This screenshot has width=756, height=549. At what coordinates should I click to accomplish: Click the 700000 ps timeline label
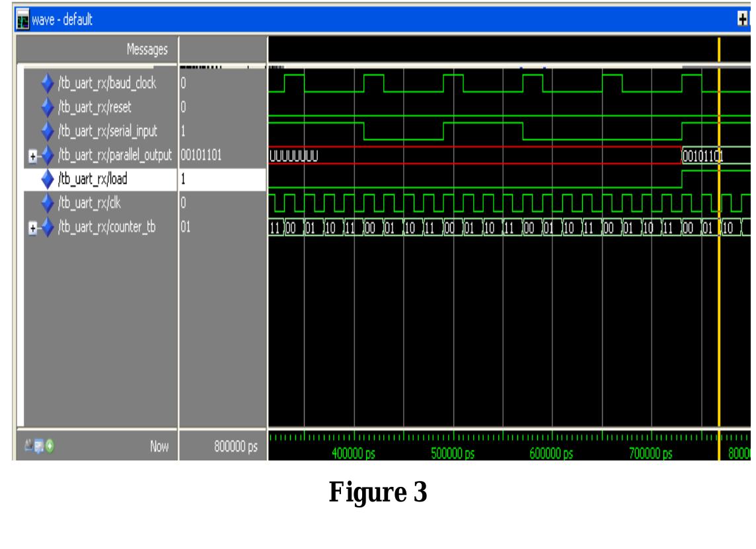point(650,454)
